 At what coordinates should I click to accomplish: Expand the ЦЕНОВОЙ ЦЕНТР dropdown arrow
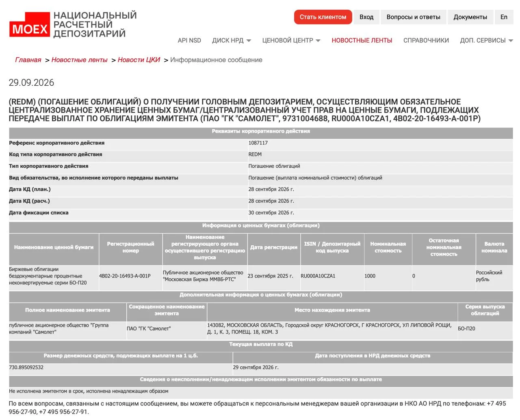tap(318, 41)
